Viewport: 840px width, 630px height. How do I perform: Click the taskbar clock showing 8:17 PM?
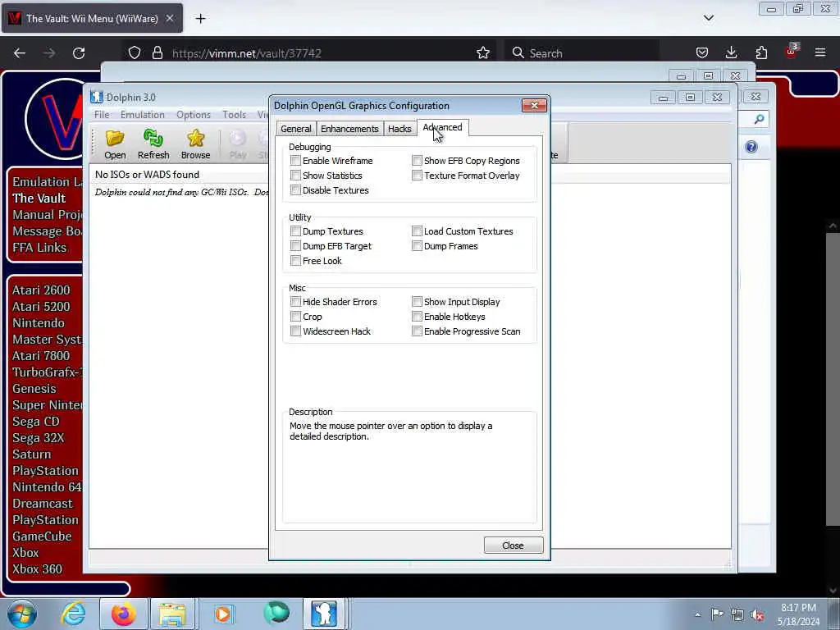click(798, 614)
